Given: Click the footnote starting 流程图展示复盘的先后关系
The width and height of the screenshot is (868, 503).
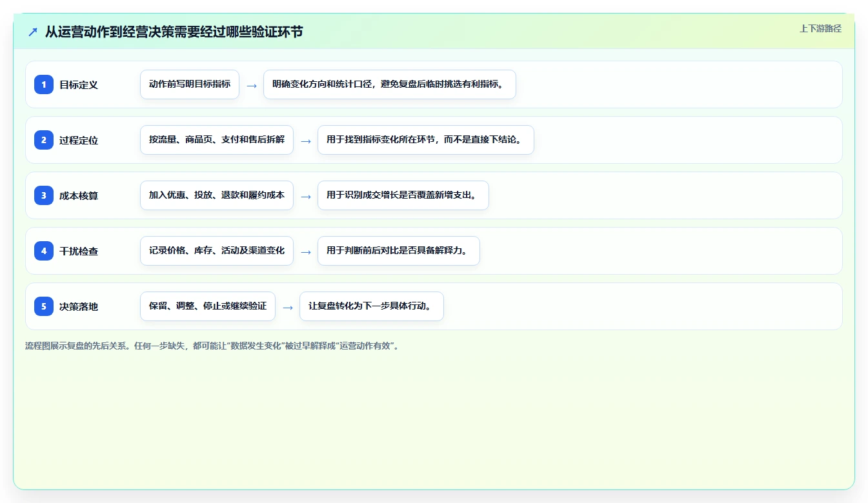Looking at the screenshot, I should tap(214, 346).
